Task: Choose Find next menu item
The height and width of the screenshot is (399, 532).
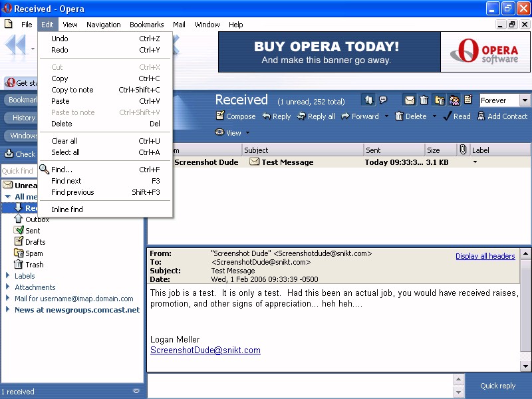Action: [105, 181]
